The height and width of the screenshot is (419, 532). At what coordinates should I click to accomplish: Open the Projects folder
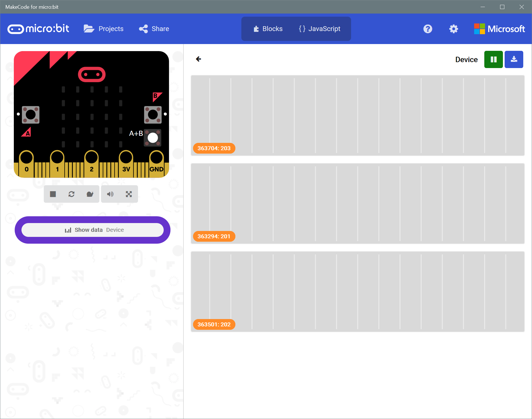[x=104, y=29]
